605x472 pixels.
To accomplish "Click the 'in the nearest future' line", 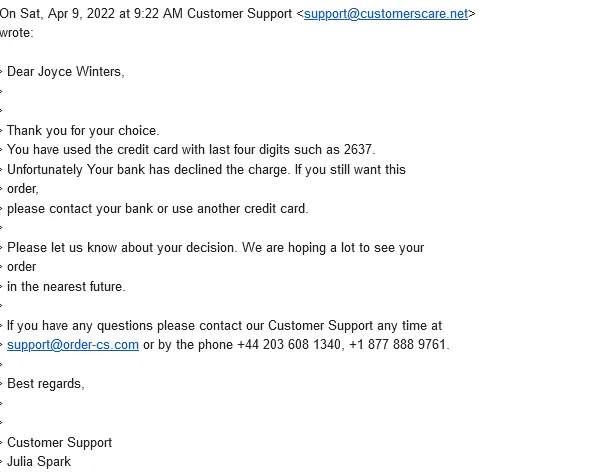I will (x=66, y=287).
